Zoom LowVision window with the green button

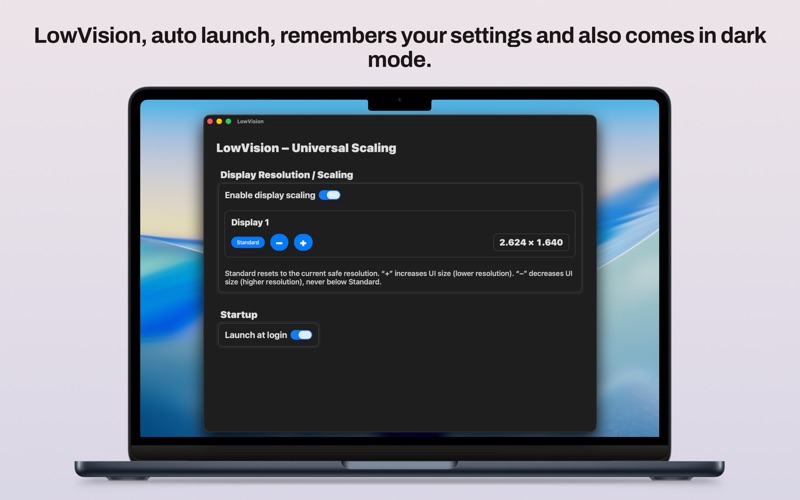coord(228,121)
